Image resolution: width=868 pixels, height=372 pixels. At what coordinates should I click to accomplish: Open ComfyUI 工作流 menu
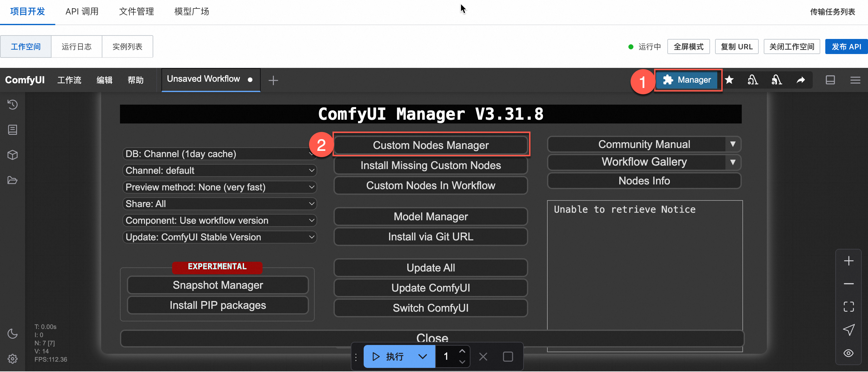click(69, 80)
